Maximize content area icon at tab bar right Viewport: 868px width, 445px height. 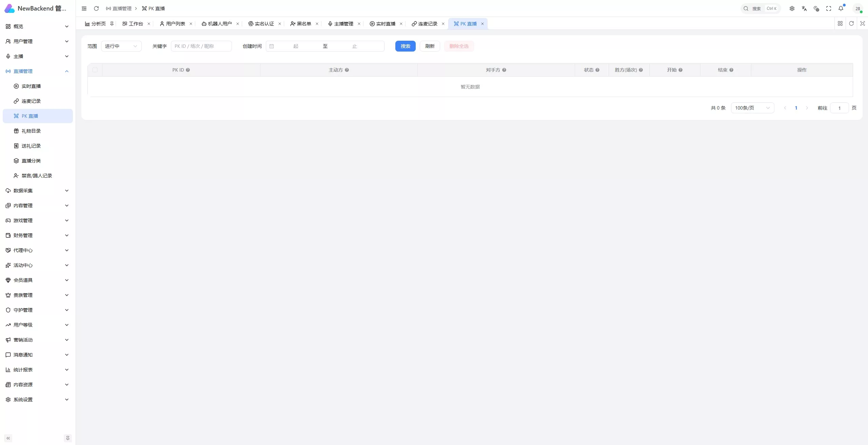[863, 23]
